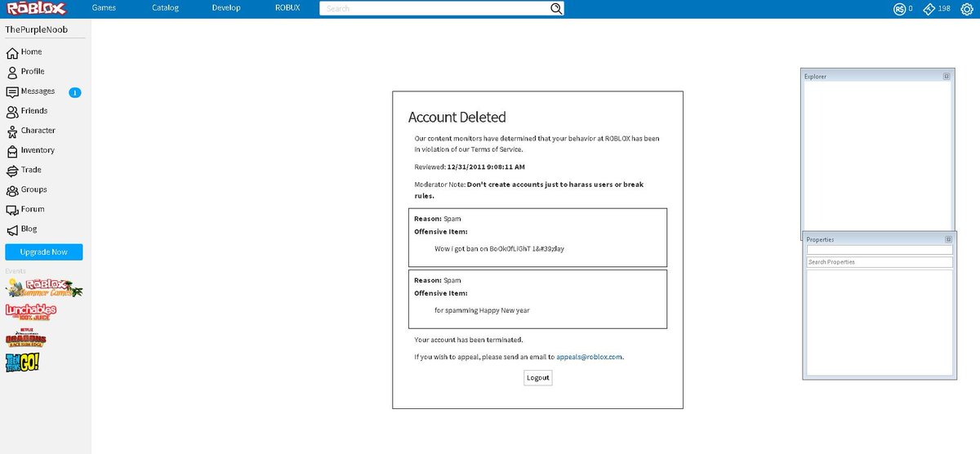Click the search magnifier icon

(x=556, y=8)
